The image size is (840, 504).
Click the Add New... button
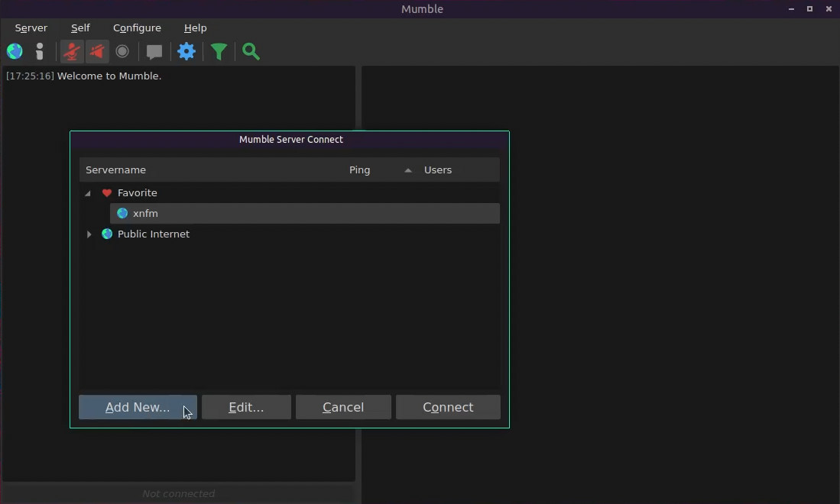pos(138,407)
